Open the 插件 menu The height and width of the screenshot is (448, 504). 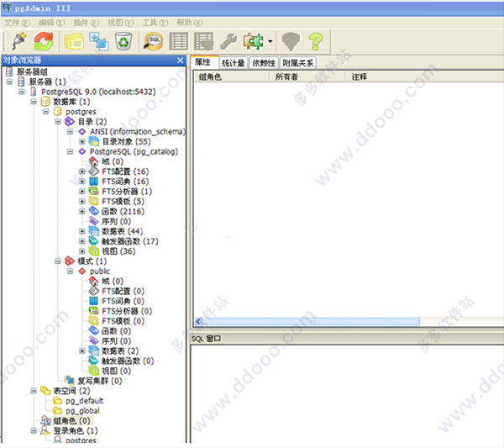(87, 23)
